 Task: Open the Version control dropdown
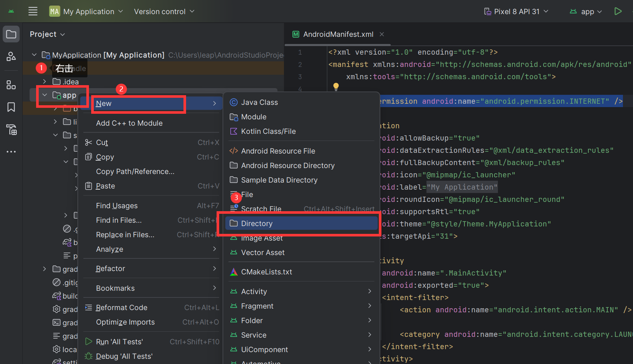[x=164, y=12]
